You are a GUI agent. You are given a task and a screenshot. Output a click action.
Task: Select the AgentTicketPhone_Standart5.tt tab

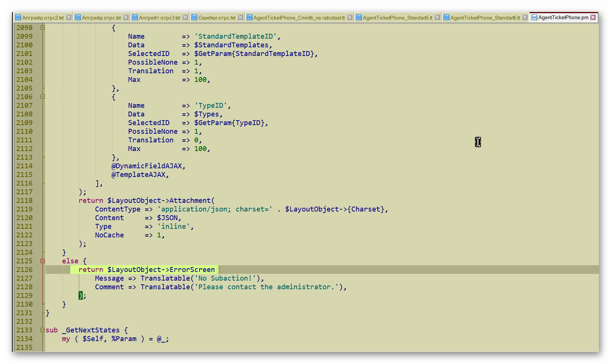(x=398, y=18)
